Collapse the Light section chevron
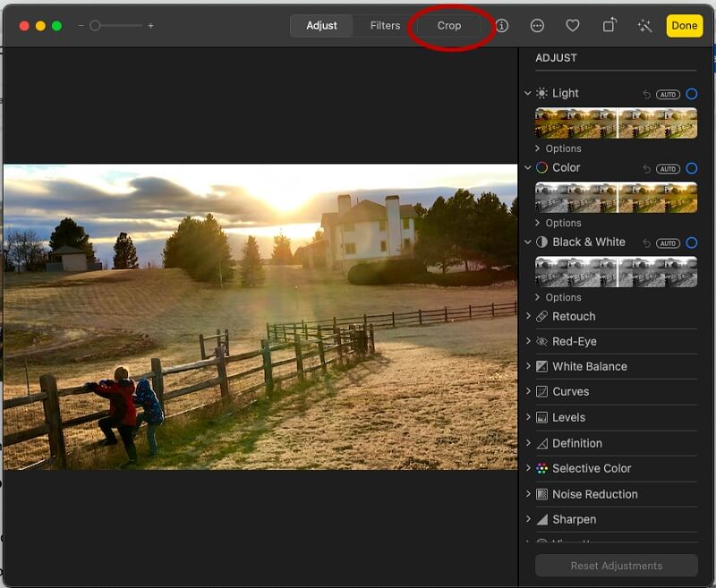 (x=527, y=93)
